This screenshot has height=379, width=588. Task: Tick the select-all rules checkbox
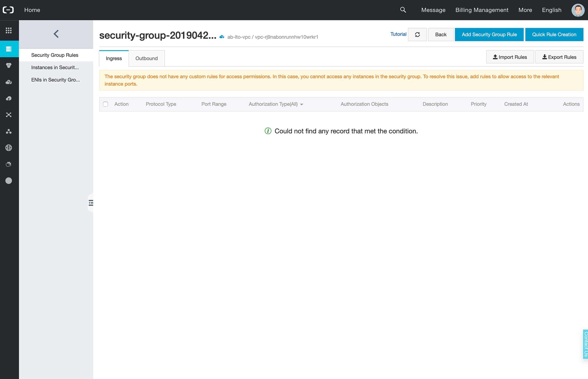(105, 104)
